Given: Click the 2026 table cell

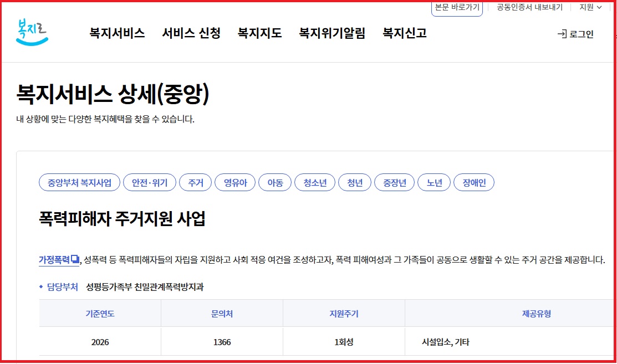Looking at the screenshot, I should coord(100,342).
